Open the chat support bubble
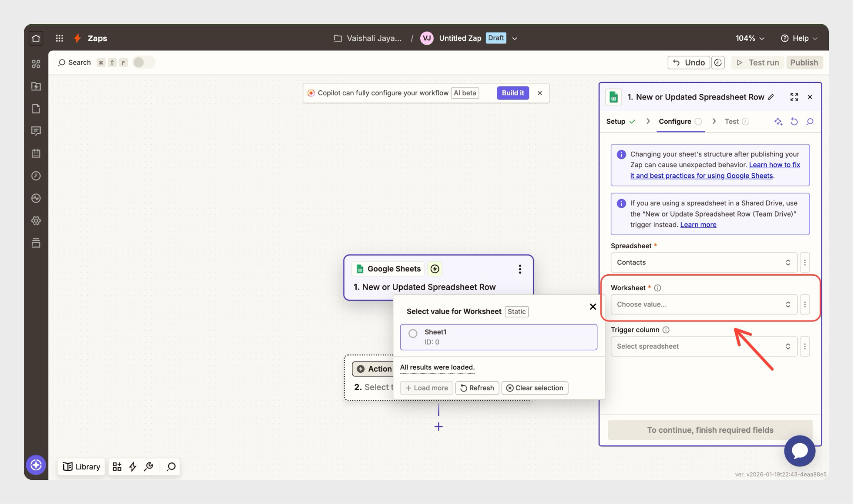The height and width of the screenshot is (504, 853). click(799, 451)
